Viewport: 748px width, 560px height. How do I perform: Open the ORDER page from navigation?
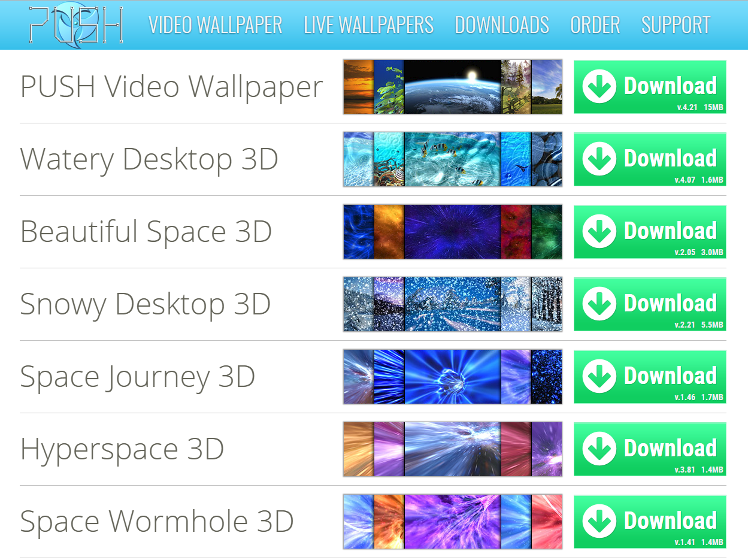(595, 25)
